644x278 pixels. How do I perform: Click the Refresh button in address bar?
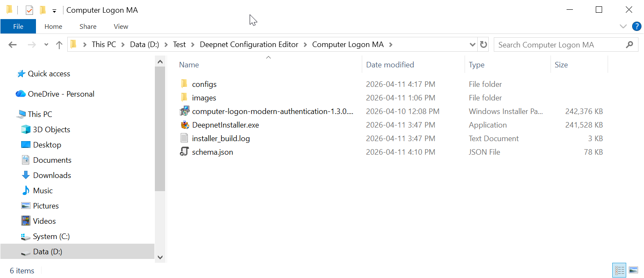[483, 44]
